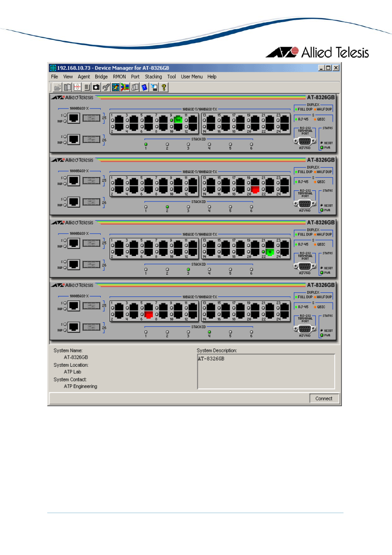Click the pencil edit-map toolbar icon
Image resolution: width=392 pixels, height=555 pixels.
click(x=115, y=87)
